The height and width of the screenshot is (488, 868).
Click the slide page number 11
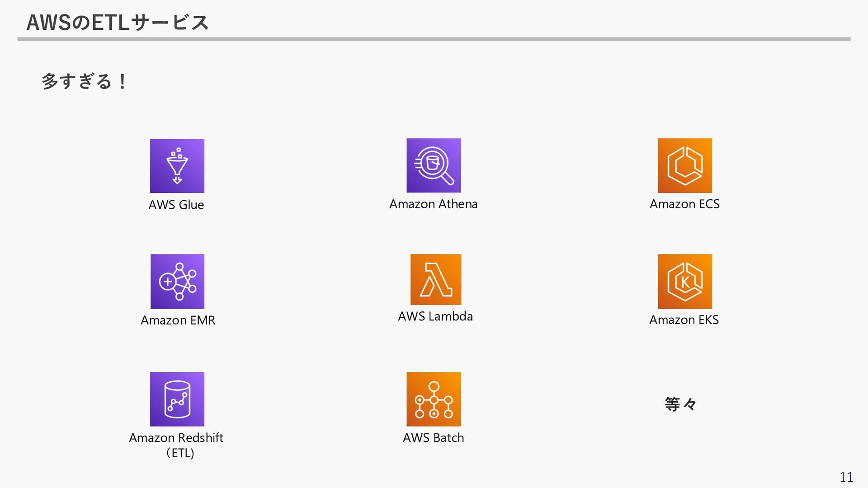click(x=846, y=477)
